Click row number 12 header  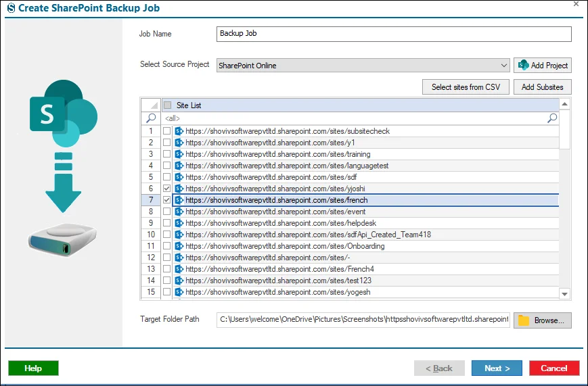[x=151, y=258]
